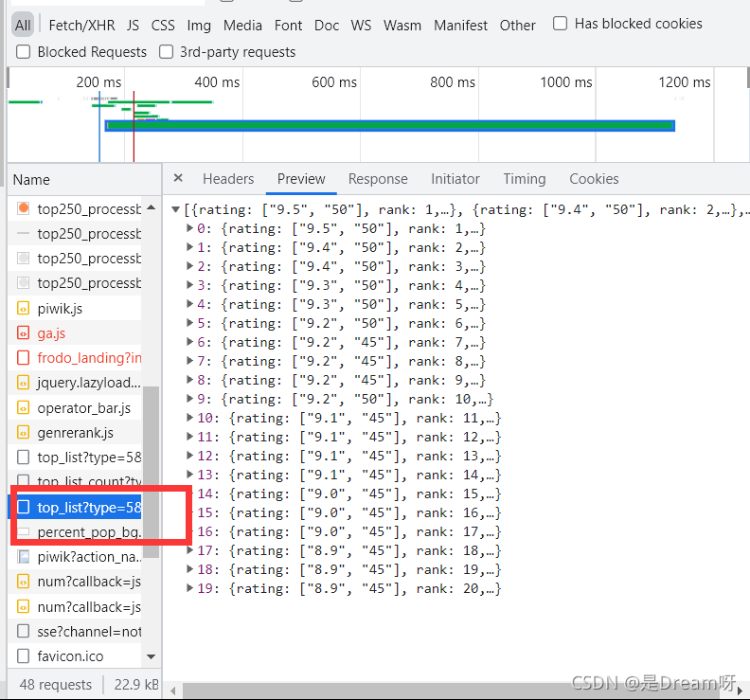Viewport: 750px width, 700px height.
Task: Select the frodo_landing?in request row
Action: (75, 357)
